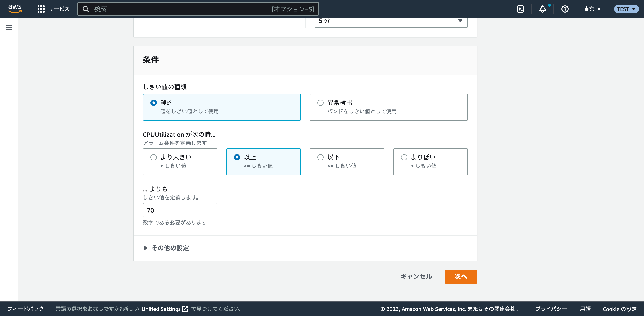Image resolution: width=644 pixels, height=316 pixels.
Task: Open the help question mark icon
Action: pos(565,9)
